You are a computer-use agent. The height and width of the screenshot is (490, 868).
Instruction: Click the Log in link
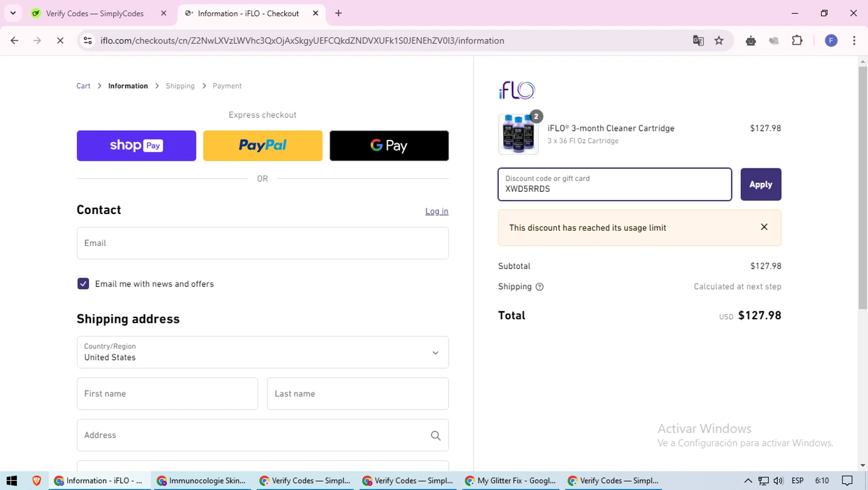[x=437, y=211]
